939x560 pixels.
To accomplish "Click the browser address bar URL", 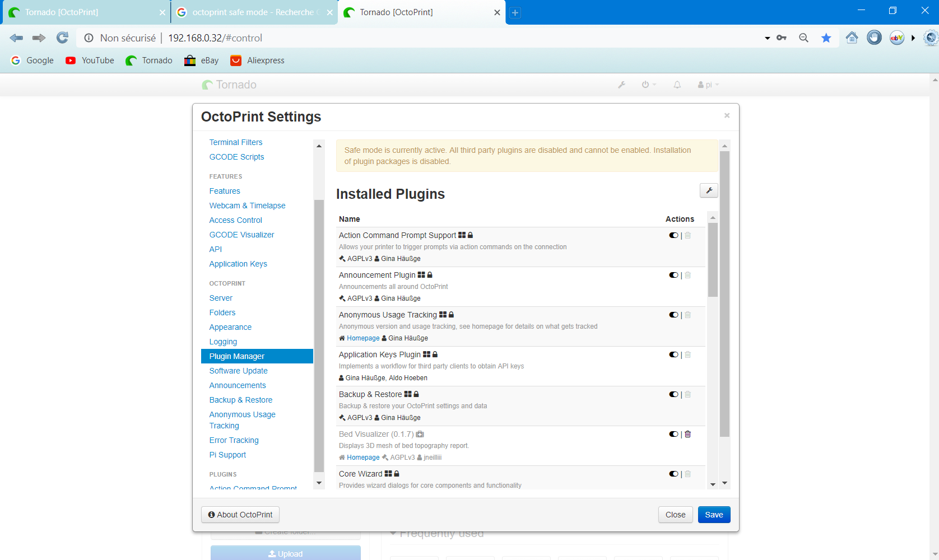I will coord(215,38).
